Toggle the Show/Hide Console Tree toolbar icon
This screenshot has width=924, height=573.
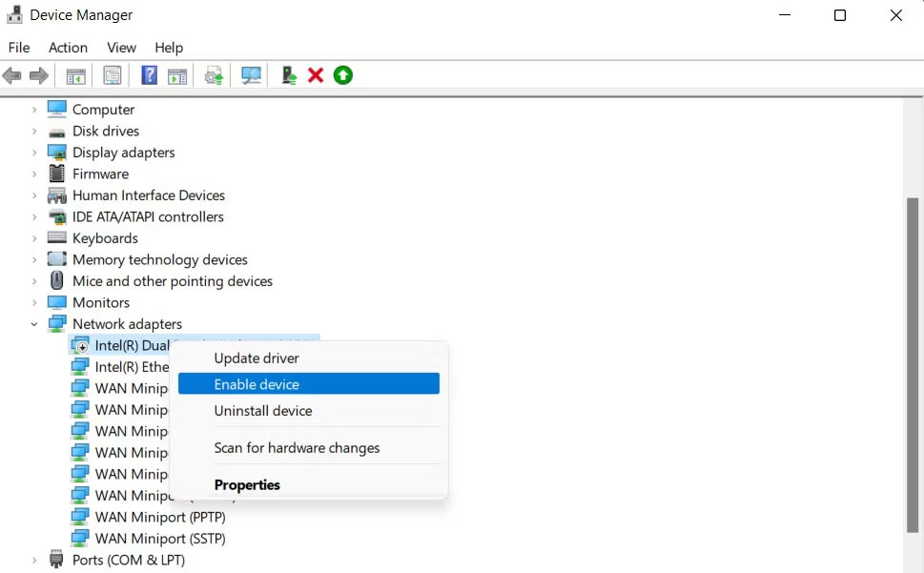(75, 76)
